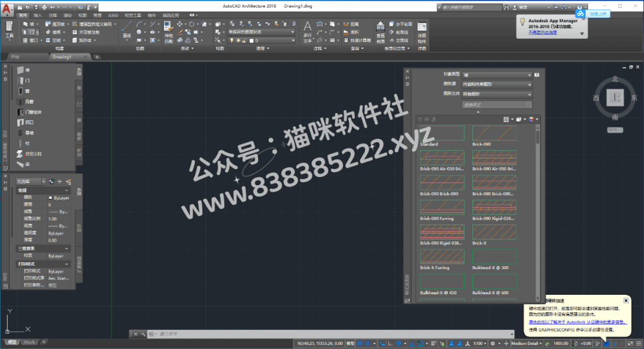Click the 垂直剖面 vertical section tool
This screenshot has height=349, width=644.
pyautogui.click(x=380, y=32)
